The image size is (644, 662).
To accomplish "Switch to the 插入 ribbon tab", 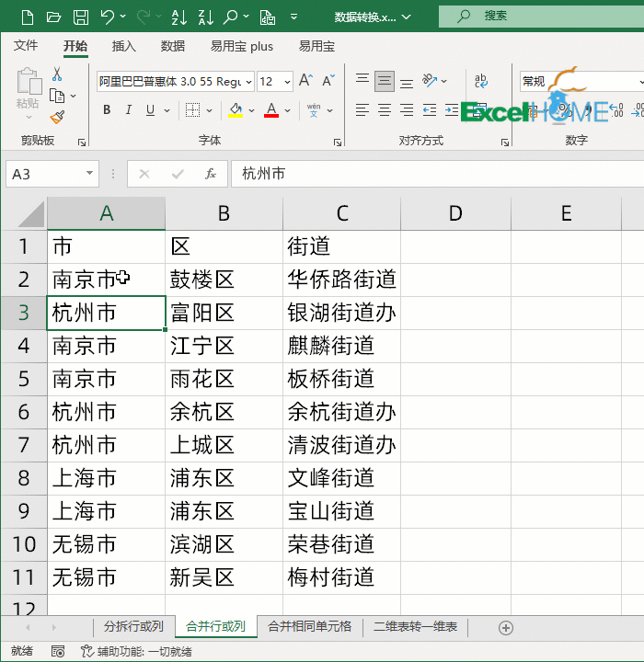I will [124, 46].
